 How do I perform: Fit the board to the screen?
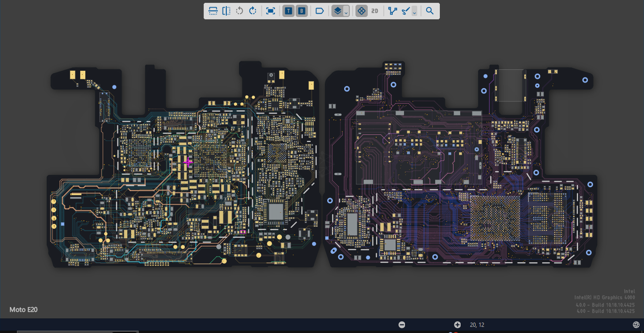pyautogui.click(x=271, y=11)
